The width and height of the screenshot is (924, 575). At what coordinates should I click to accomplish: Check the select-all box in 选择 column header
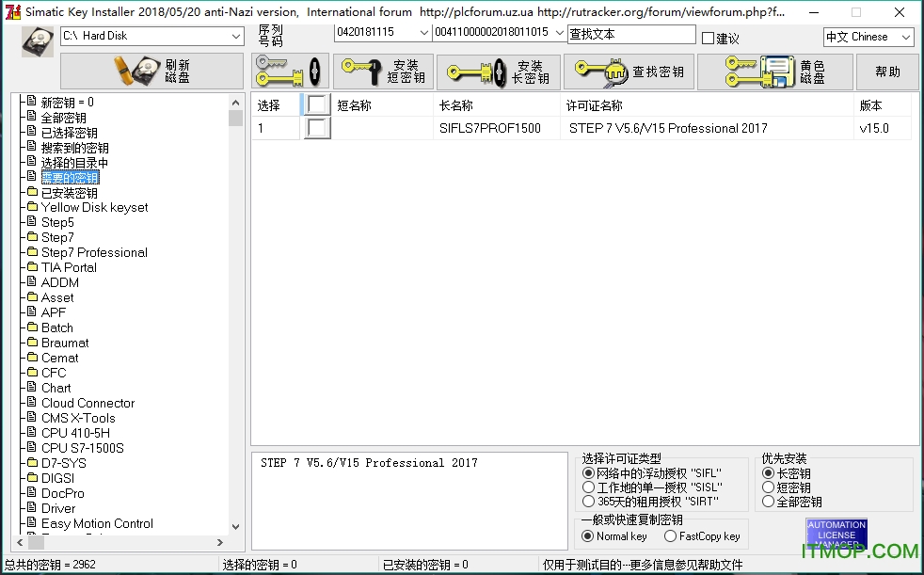tap(315, 104)
